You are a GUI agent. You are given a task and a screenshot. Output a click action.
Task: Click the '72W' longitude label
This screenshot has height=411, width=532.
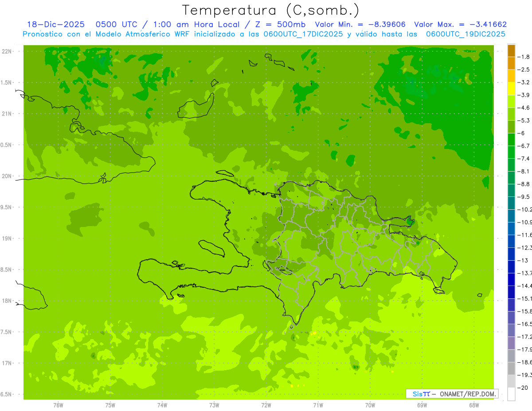pyautogui.click(x=266, y=405)
